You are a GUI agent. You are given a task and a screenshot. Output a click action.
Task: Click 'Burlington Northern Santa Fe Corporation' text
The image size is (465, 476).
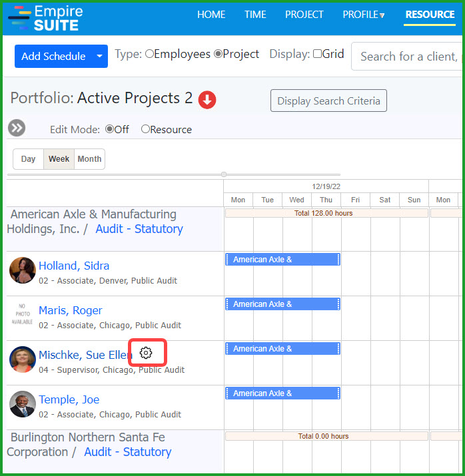(86, 445)
